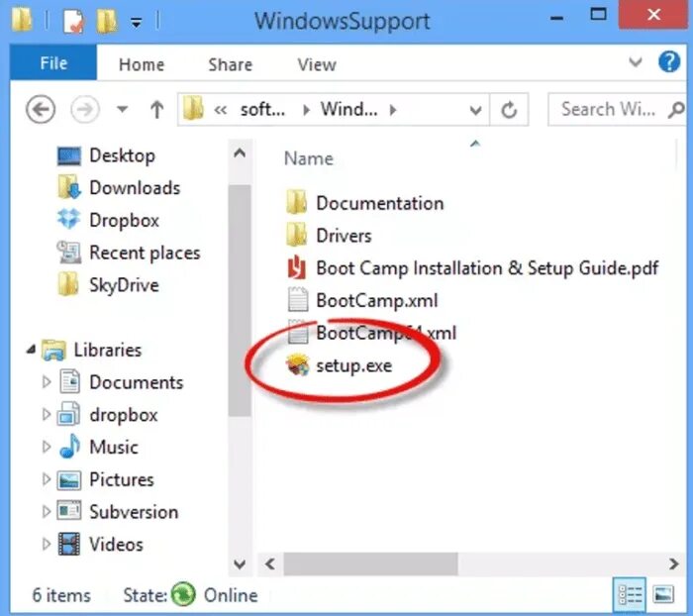Expand the ribbon with the chevron
Image resolution: width=693 pixels, height=616 pixels.
click(636, 62)
